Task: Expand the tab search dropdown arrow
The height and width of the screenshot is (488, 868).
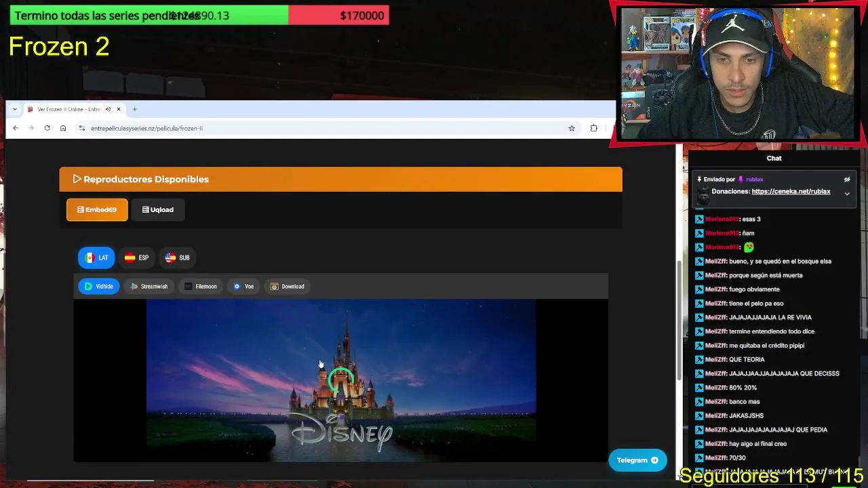Action: point(15,109)
